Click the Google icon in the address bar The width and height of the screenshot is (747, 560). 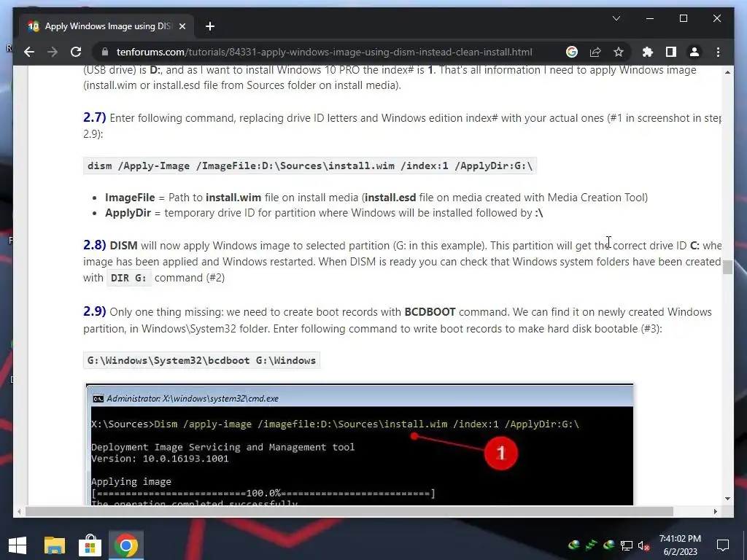(x=572, y=52)
